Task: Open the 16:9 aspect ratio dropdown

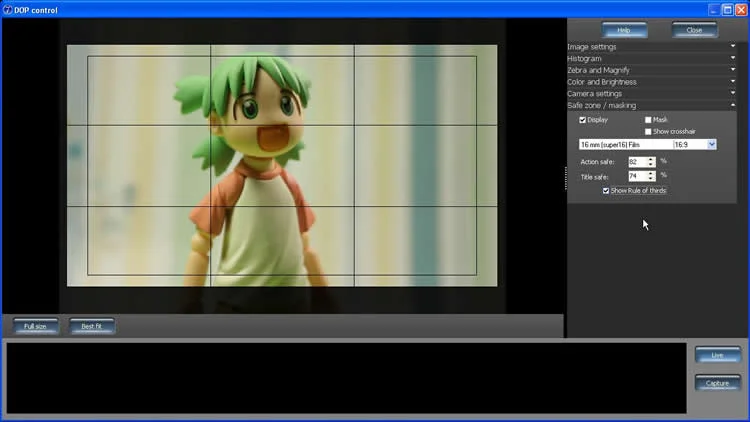Action: coord(711,145)
